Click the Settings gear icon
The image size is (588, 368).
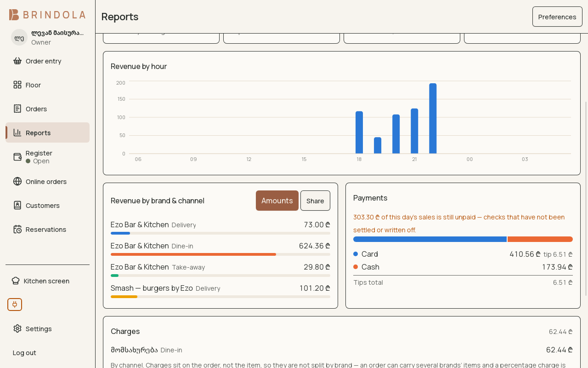(17, 328)
